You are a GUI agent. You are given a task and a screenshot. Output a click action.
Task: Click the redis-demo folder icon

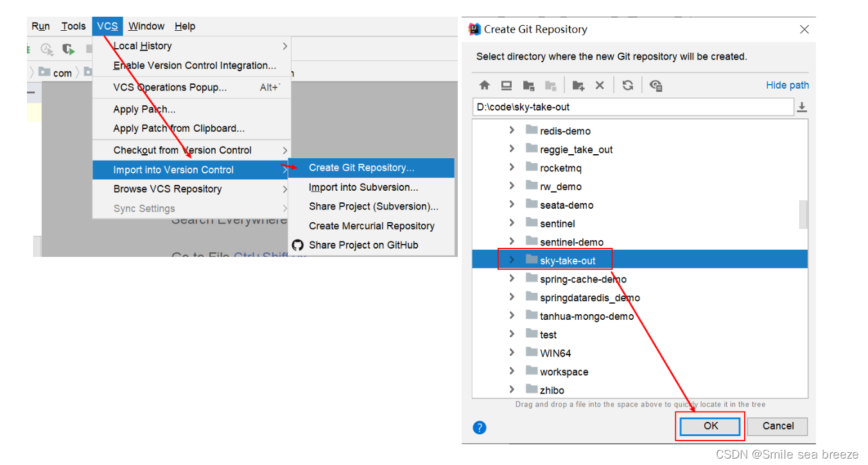pos(531,130)
